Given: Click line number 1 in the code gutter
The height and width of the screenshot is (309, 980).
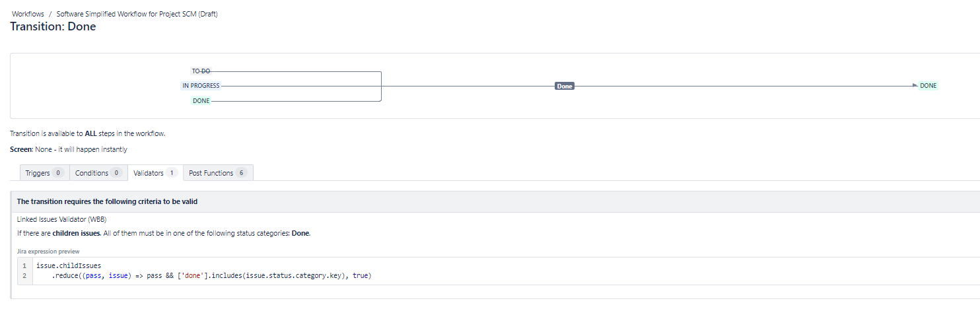Looking at the screenshot, I should pyautogui.click(x=24, y=265).
